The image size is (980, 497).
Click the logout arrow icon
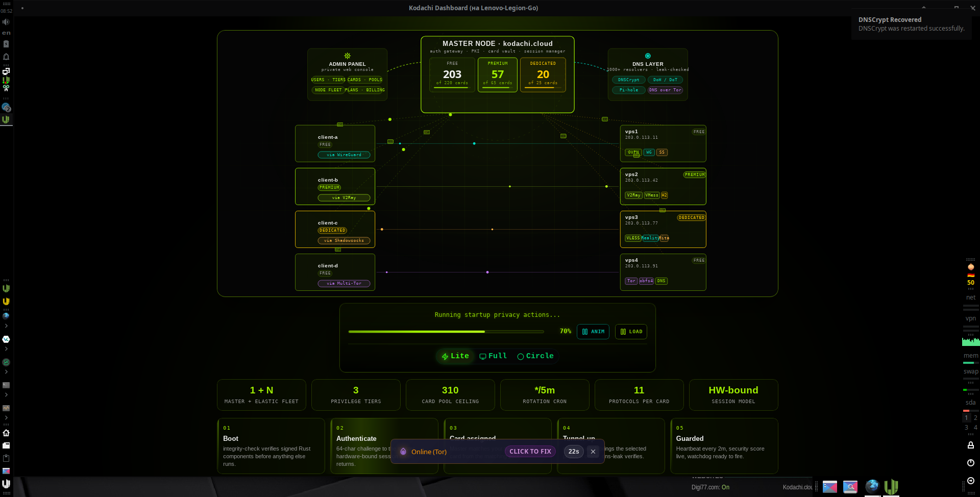(971, 481)
